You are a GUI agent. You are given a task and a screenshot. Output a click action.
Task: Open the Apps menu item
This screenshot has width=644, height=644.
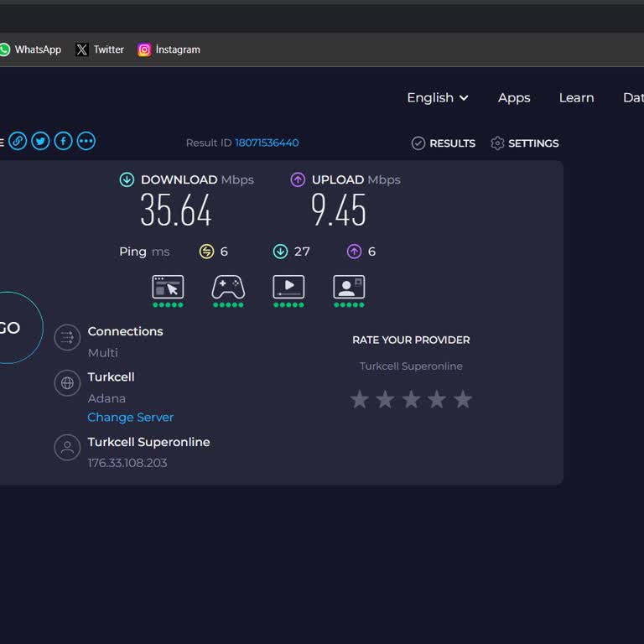(x=514, y=98)
